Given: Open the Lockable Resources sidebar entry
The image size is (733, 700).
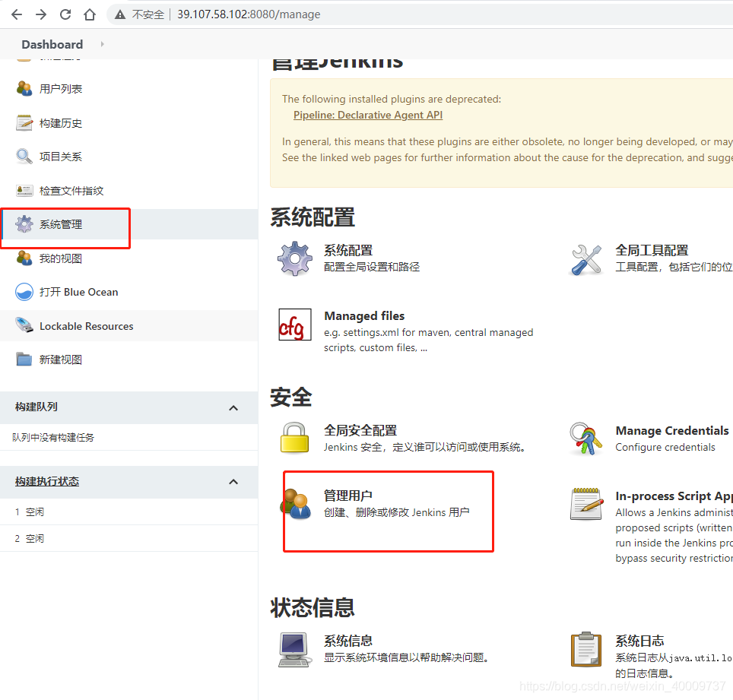Looking at the screenshot, I should (87, 326).
